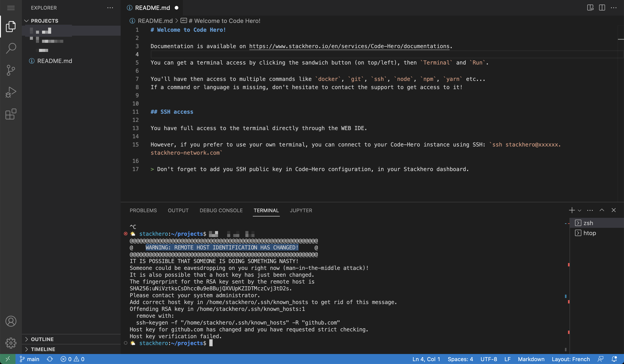Maximize terminal panel with chevron-up

(x=602, y=210)
